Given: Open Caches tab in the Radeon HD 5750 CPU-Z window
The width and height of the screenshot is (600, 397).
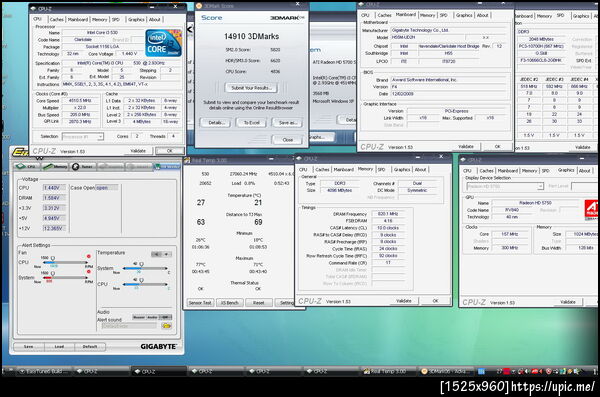Looking at the screenshot, I should click(486, 171).
